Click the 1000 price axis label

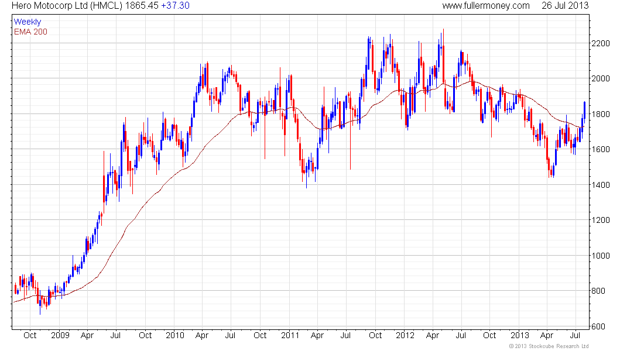click(601, 256)
